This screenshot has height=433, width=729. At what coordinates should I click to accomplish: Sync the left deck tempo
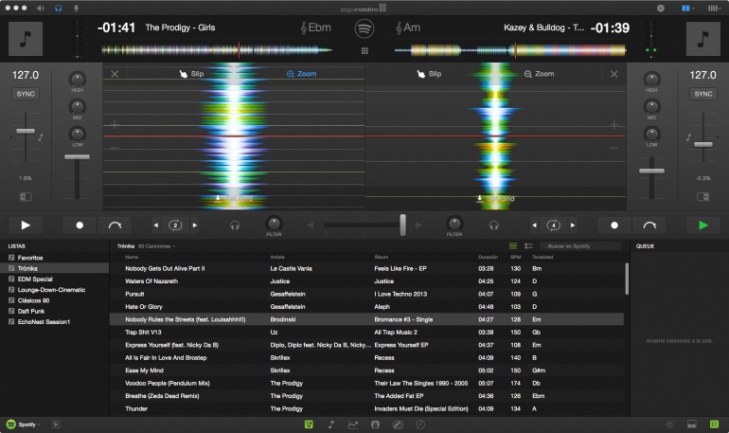click(26, 94)
